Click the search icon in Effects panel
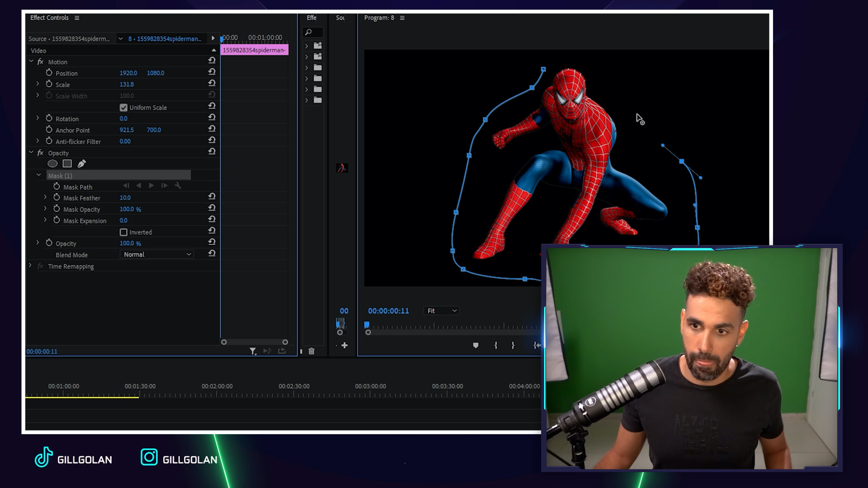Viewport: 868px width, 488px height. point(308,32)
